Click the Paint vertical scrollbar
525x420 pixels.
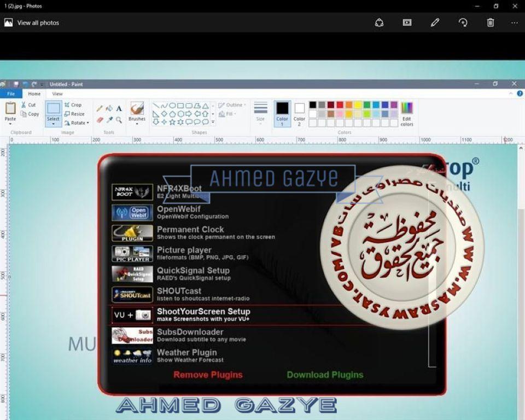[521, 282]
